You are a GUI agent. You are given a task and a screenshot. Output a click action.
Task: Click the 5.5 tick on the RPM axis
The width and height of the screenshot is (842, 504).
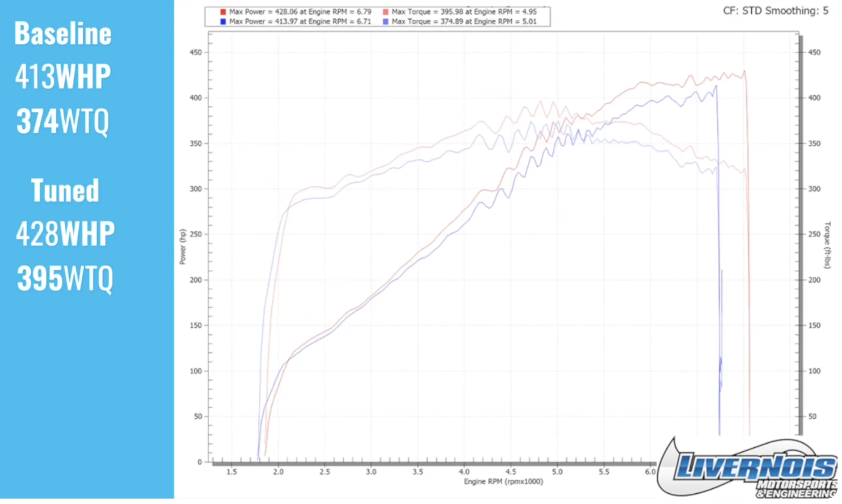coord(604,472)
